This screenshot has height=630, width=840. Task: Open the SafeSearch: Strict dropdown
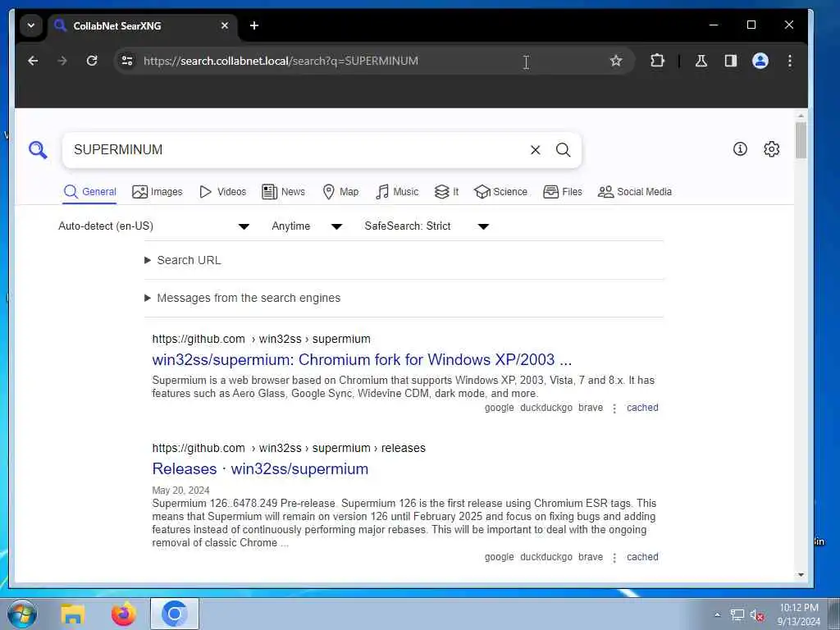[427, 226]
